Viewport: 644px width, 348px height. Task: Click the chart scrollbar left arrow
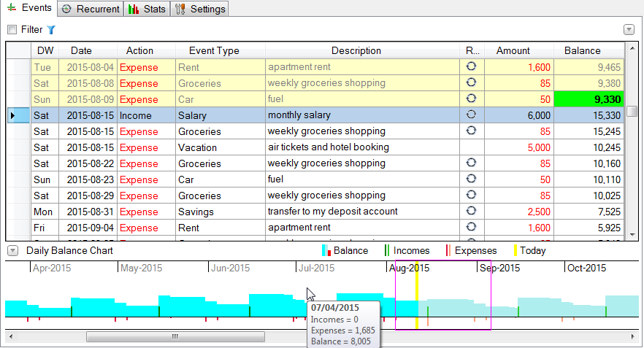pyautogui.click(x=11, y=336)
